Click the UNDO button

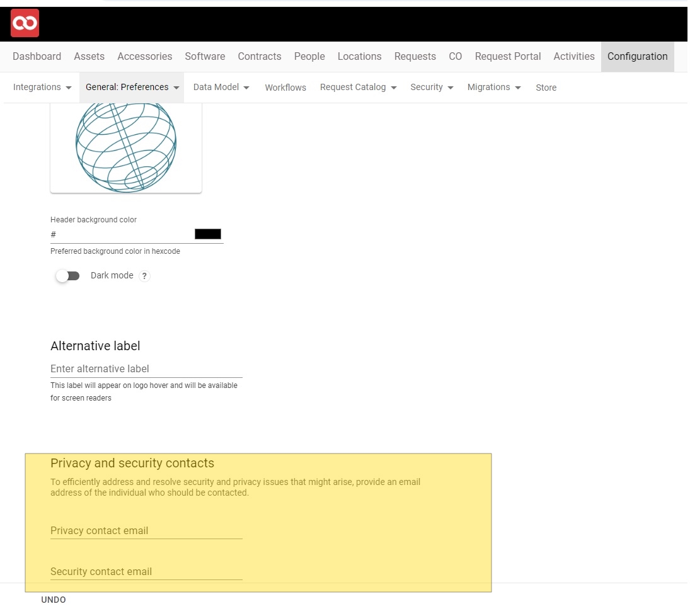click(54, 600)
